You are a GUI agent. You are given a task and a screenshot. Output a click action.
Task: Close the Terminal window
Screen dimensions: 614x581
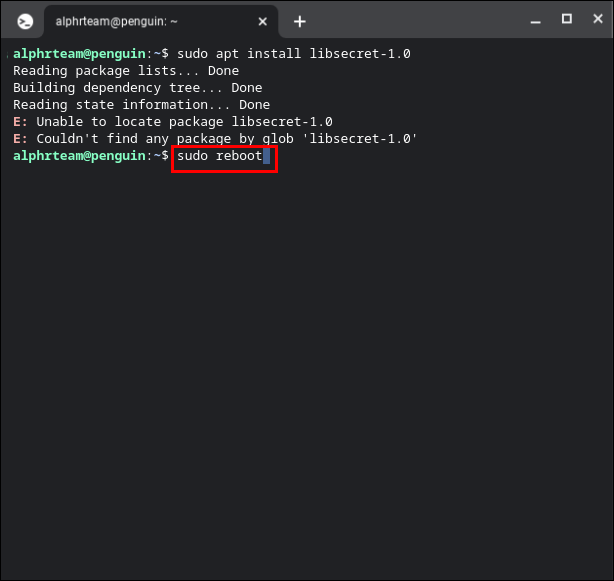pyautogui.click(x=598, y=18)
